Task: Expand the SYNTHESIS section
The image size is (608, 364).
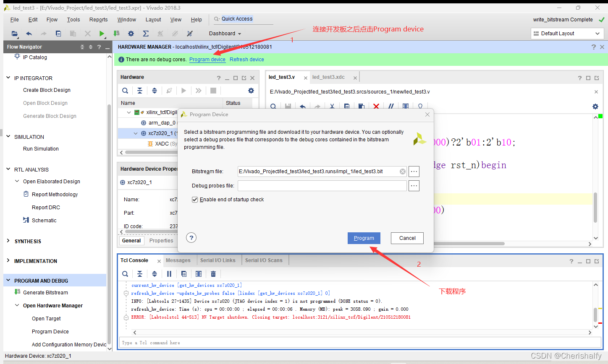Action: tap(8, 241)
